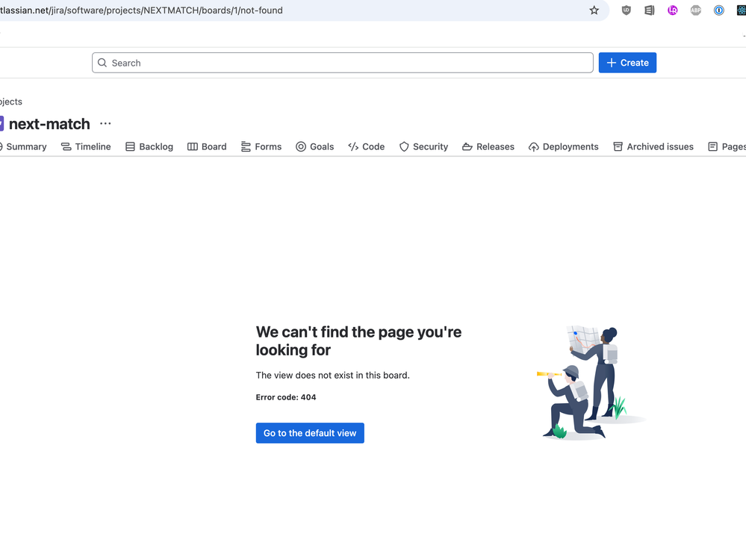Click the Goals target icon
The image size is (746, 560).
click(x=301, y=146)
